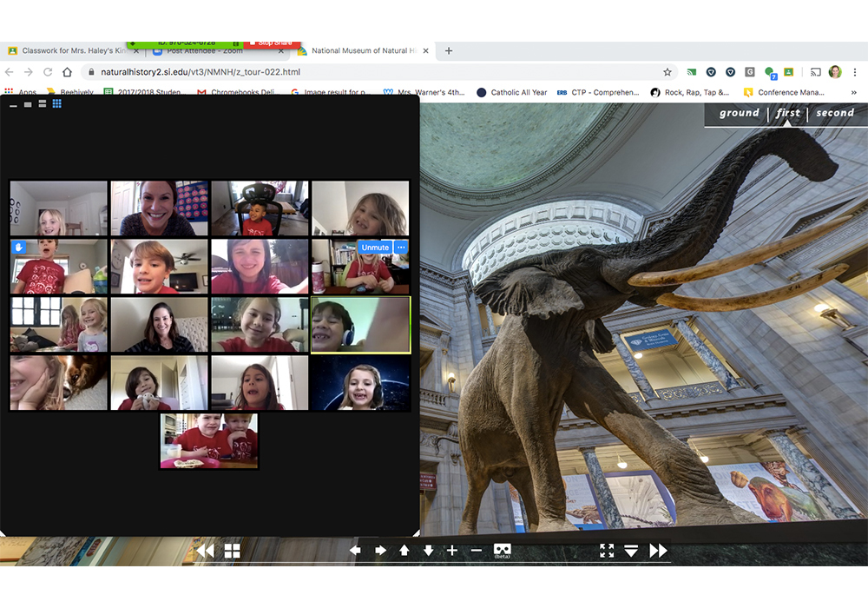The height and width of the screenshot is (608, 868).
Task: Close the National Museum of Natural History tab
Action: (425, 51)
